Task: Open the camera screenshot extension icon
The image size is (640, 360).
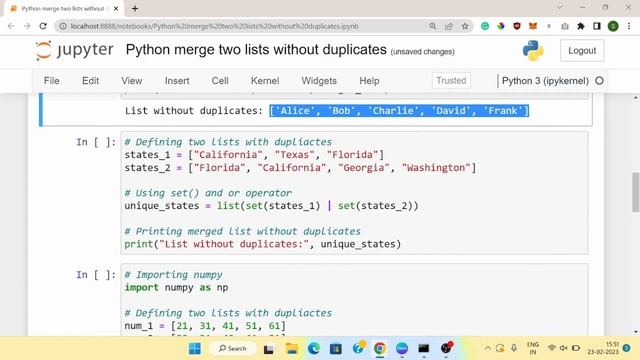Action: (x=565, y=26)
